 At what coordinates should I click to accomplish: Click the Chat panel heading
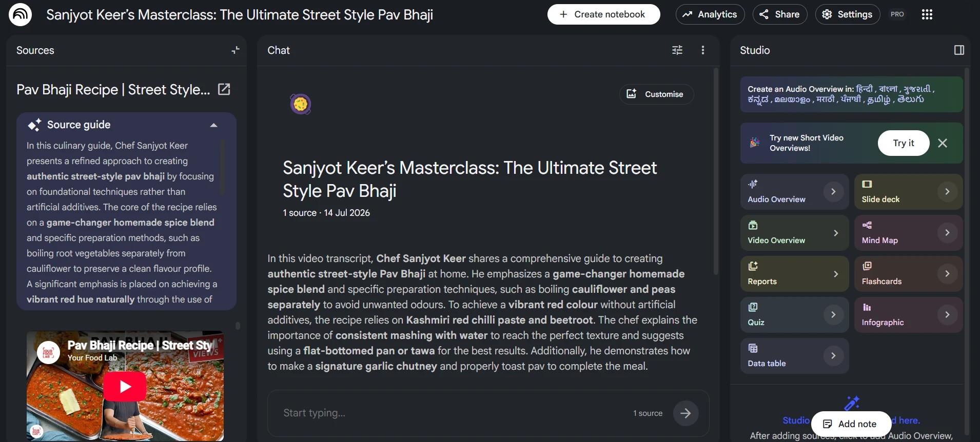point(279,50)
